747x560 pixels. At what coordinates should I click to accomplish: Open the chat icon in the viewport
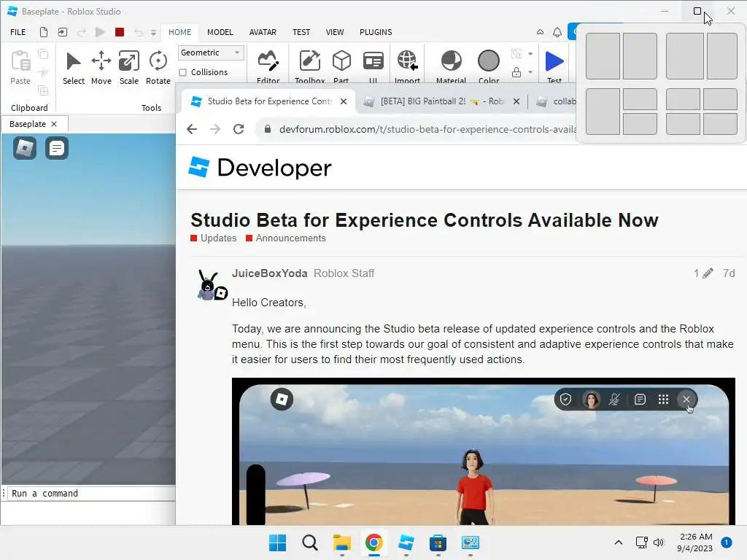tap(57, 148)
